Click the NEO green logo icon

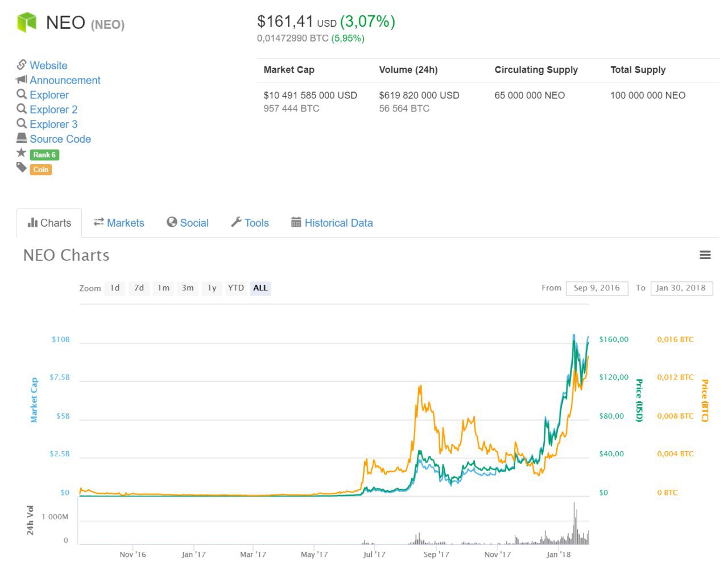point(27,23)
